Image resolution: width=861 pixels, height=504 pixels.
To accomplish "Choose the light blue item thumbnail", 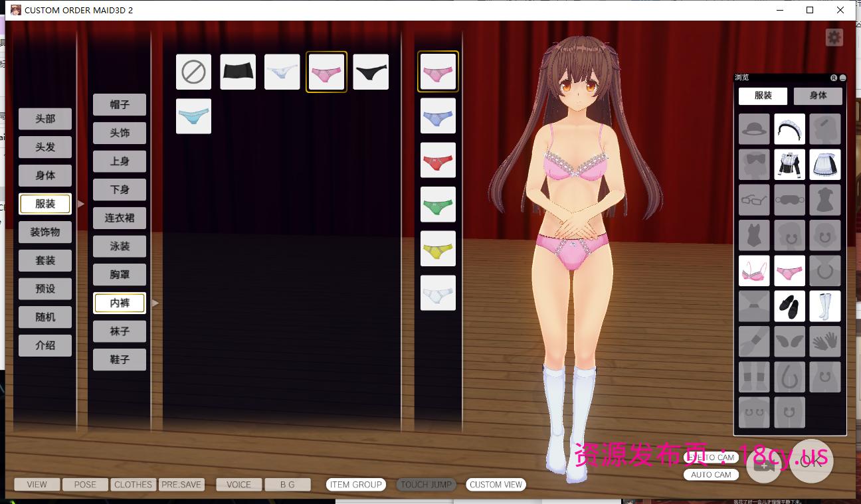I will 193,116.
